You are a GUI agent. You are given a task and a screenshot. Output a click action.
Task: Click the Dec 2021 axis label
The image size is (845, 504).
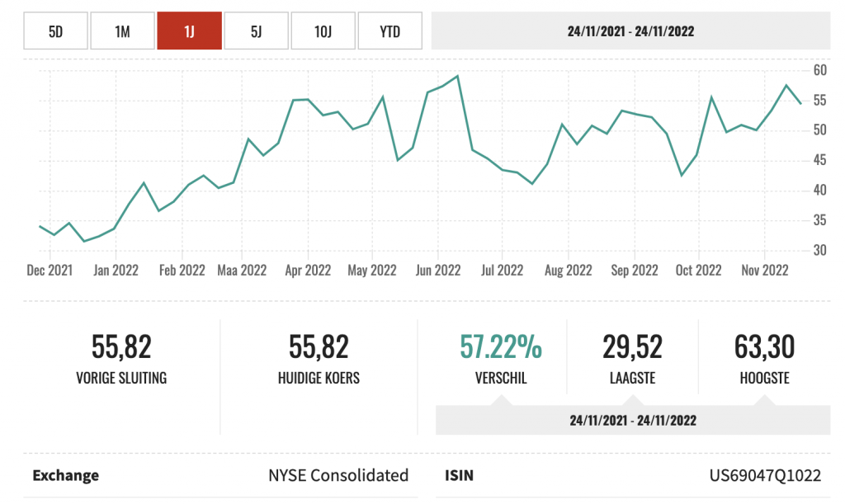point(50,271)
